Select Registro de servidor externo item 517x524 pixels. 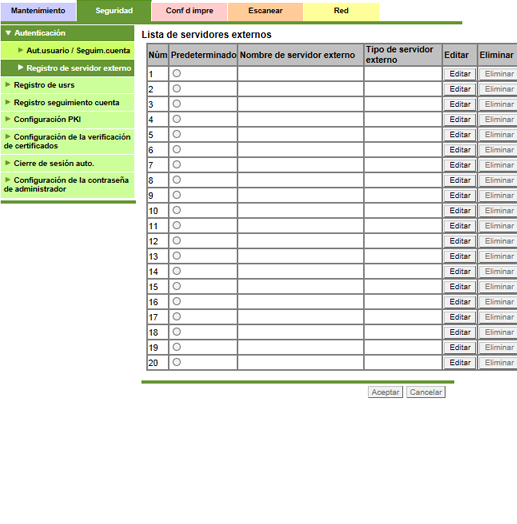[68, 68]
